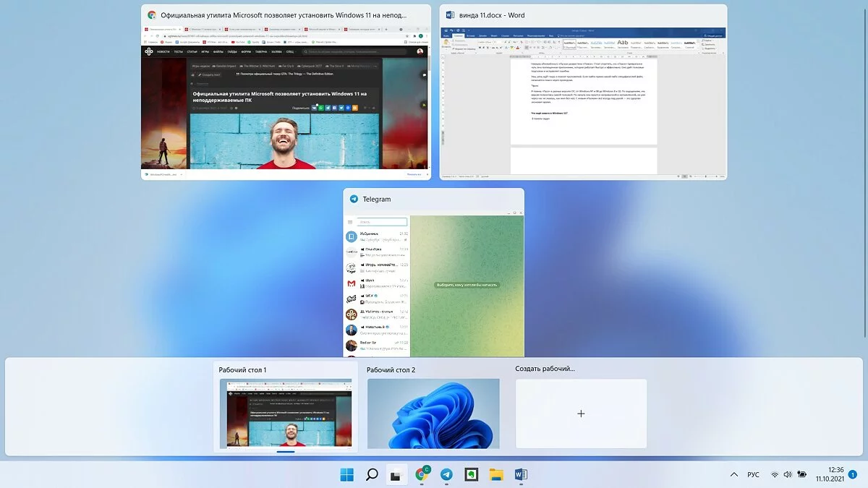
Task: Open the clock and date flyout
Action: pyautogui.click(x=830, y=474)
